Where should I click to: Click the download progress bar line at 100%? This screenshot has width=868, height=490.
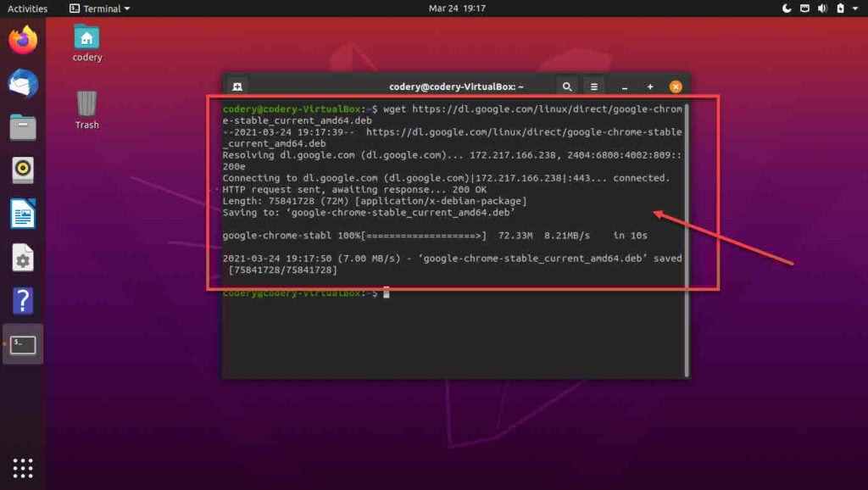pyautogui.click(x=435, y=236)
